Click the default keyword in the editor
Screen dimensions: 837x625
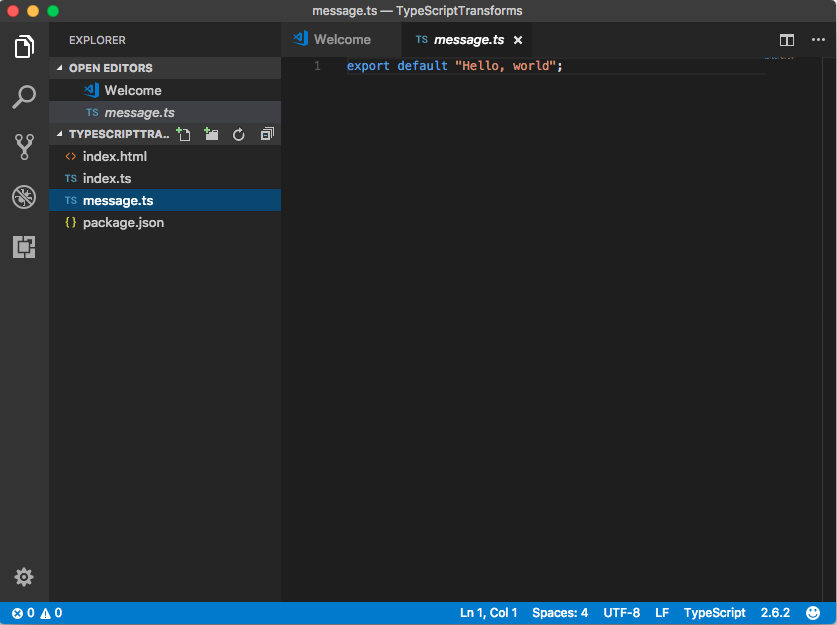[x=422, y=66]
